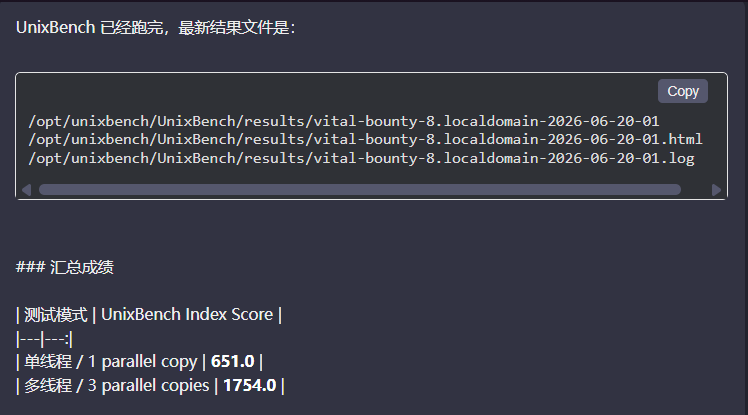This screenshot has height=415, width=748.
Task: Click the multi-thread score 1754.0
Action: [249, 385]
